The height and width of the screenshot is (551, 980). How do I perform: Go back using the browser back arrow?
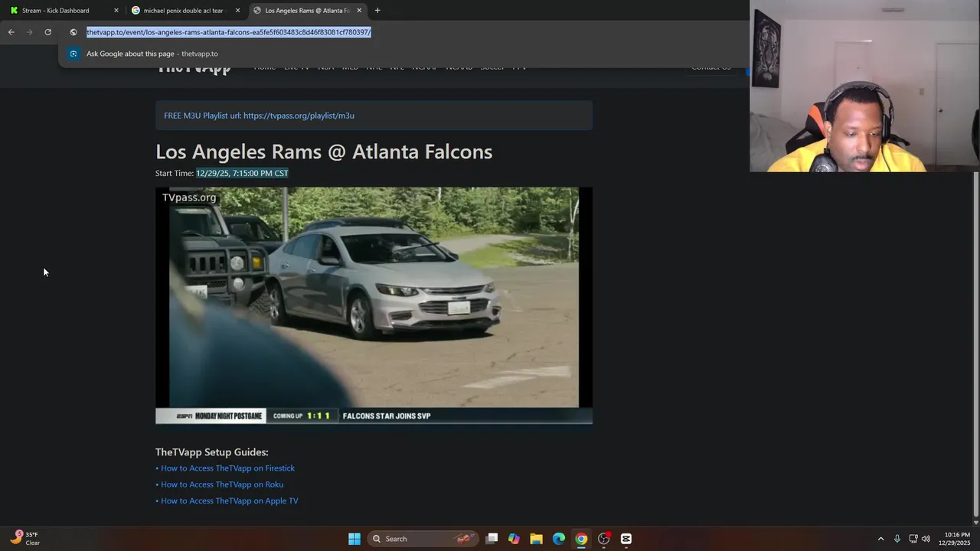coord(11,32)
